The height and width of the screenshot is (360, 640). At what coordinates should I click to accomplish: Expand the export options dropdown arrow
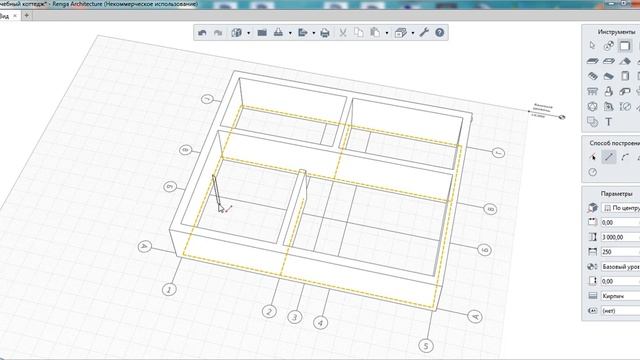313,33
